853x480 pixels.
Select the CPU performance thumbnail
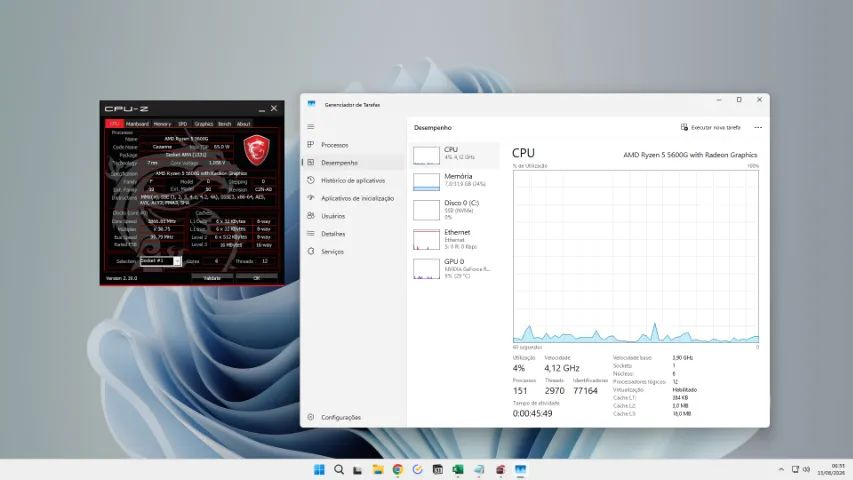click(454, 155)
